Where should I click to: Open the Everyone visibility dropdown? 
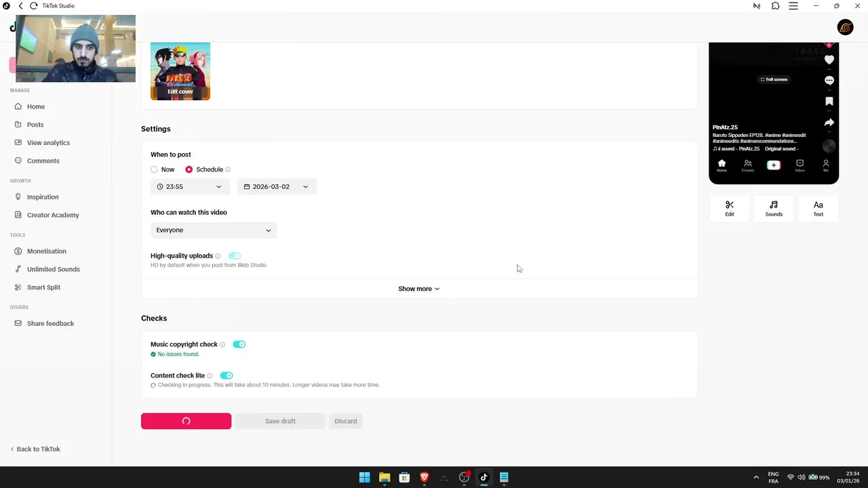point(214,230)
